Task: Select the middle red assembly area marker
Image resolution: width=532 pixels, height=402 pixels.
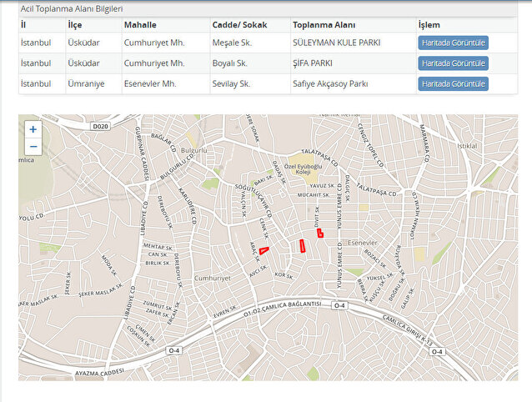Action: 302,245
